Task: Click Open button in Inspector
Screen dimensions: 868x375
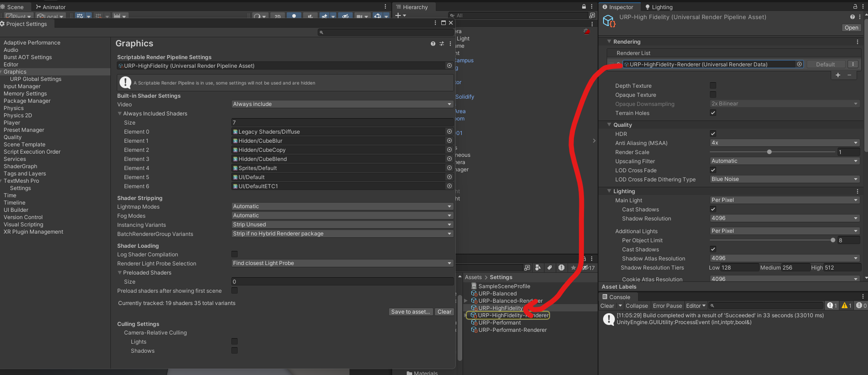Action: coord(852,28)
